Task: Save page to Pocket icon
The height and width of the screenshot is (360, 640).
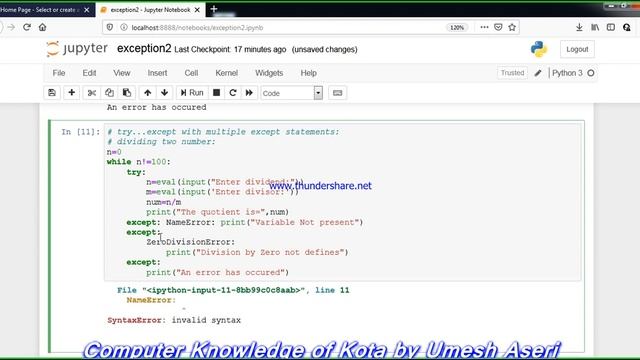Action: (x=498, y=27)
